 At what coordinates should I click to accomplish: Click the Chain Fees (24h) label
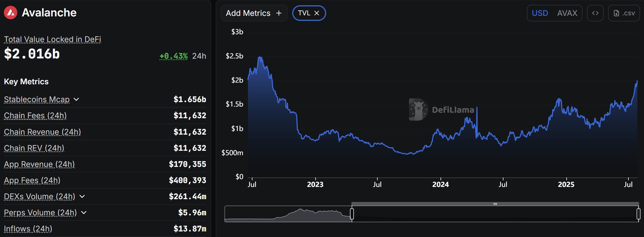coord(35,115)
